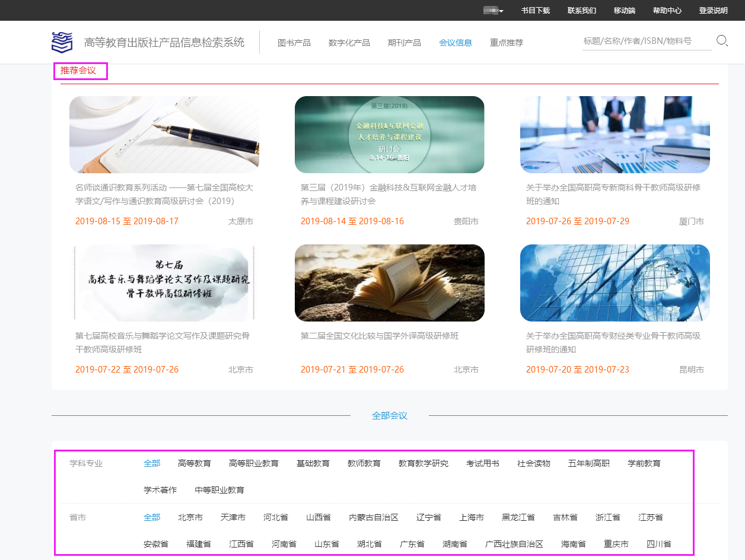Click 帮助中心 in top bar

click(667, 11)
